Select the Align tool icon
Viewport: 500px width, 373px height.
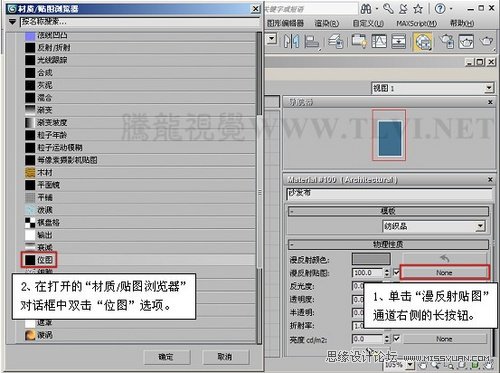click(311, 42)
